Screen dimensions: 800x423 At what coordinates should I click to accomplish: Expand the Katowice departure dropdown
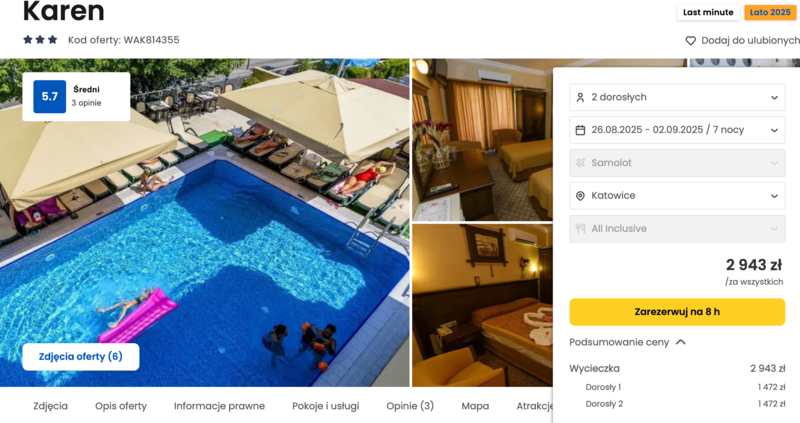pyautogui.click(x=677, y=195)
